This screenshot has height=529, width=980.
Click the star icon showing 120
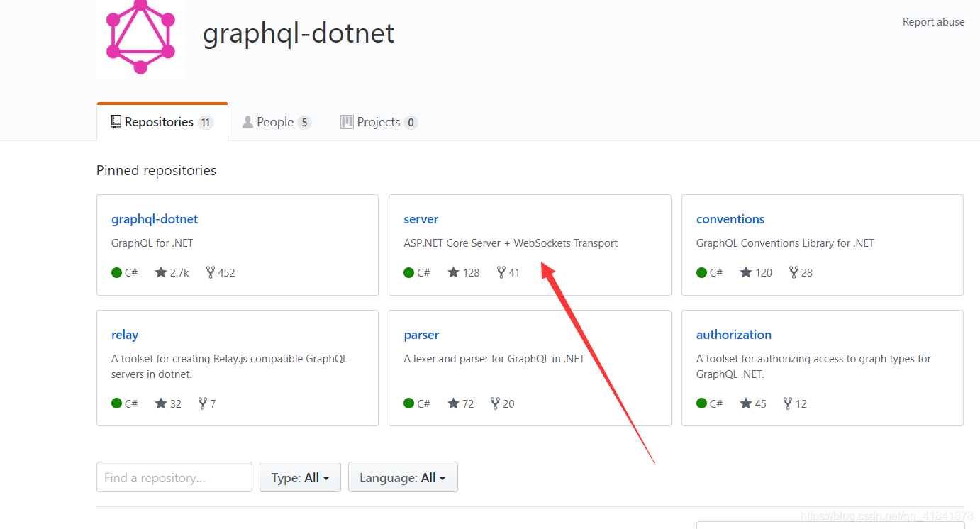[746, 272]
